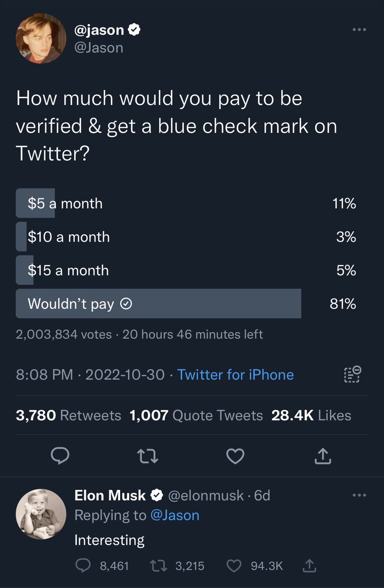The width and height of the screenshot is (384, 588).
Task: Open the note icon beside tweet timestamp
Action: coord(351,374)
